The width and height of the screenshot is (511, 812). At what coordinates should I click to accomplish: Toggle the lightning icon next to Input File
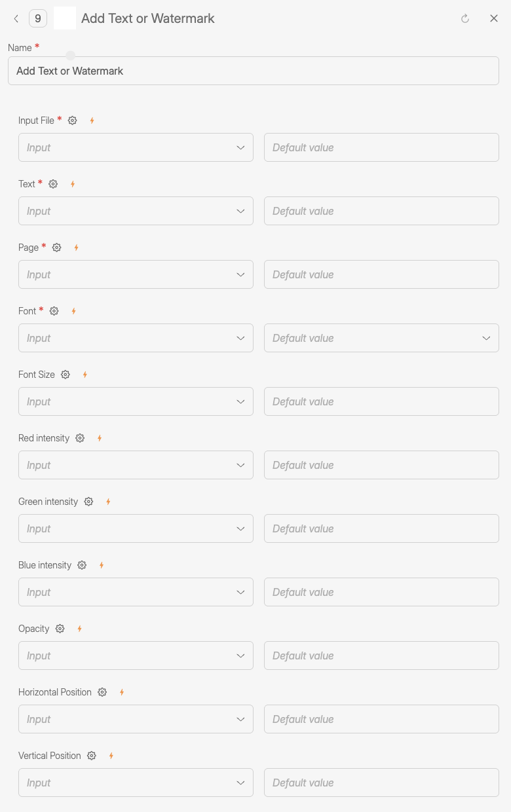(x=92, y=120)
